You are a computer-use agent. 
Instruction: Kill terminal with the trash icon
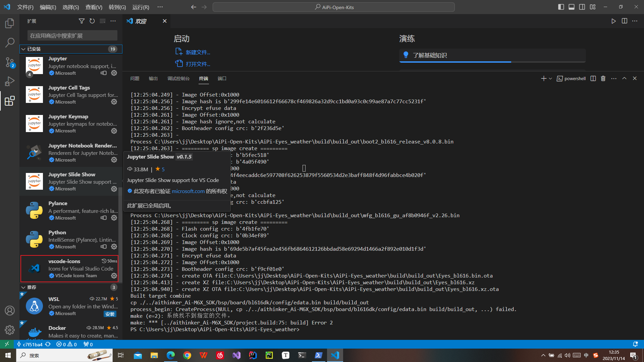[603, 78]
